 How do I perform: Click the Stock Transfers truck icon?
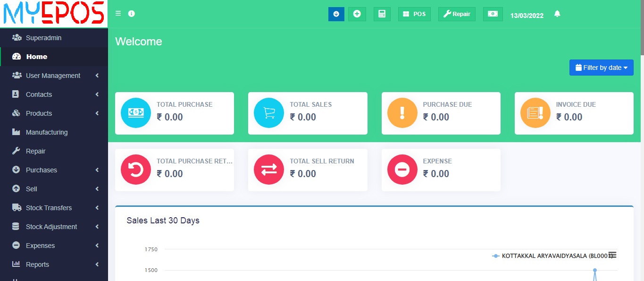click(17, 207)
